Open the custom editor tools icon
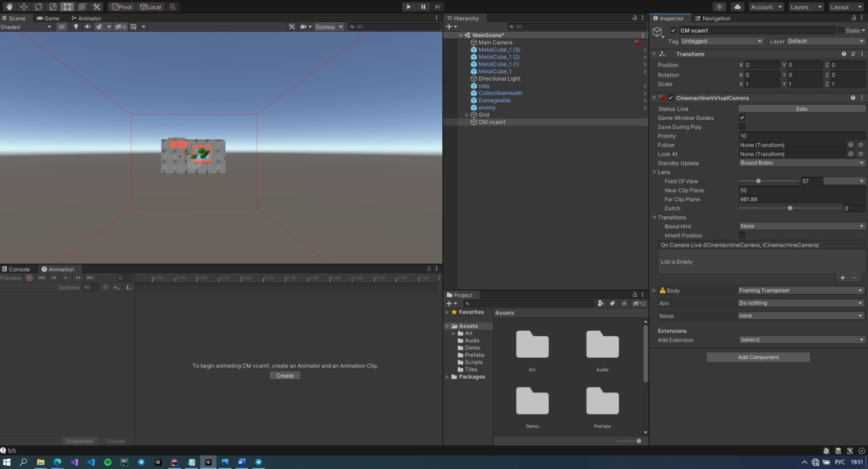This screenshot has height=469, width=868. point(96,7)
